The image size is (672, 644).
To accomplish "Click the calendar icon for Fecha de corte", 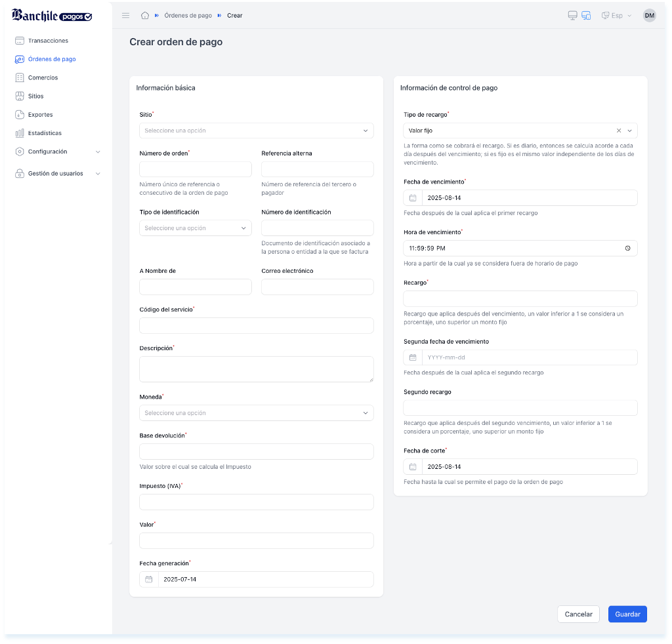I will coord(413,467).
